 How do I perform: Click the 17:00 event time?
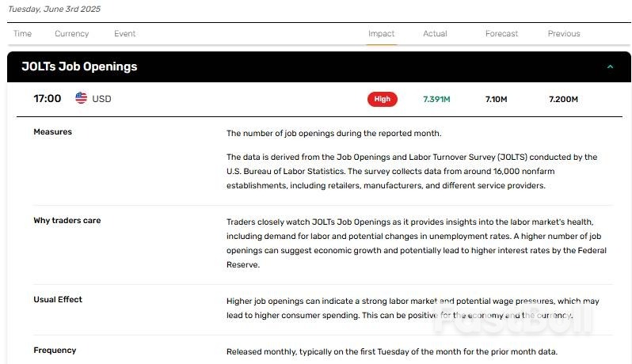[x=47, y=99]
